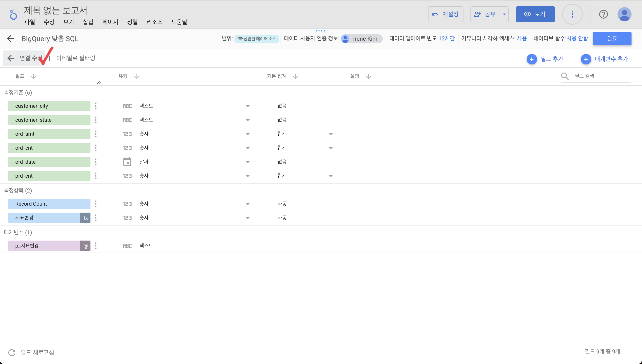Screen dimensions: 642x364
Task: Click the back arrow beside BigQuery 맞춤 SQL
Action: (10, 39)
